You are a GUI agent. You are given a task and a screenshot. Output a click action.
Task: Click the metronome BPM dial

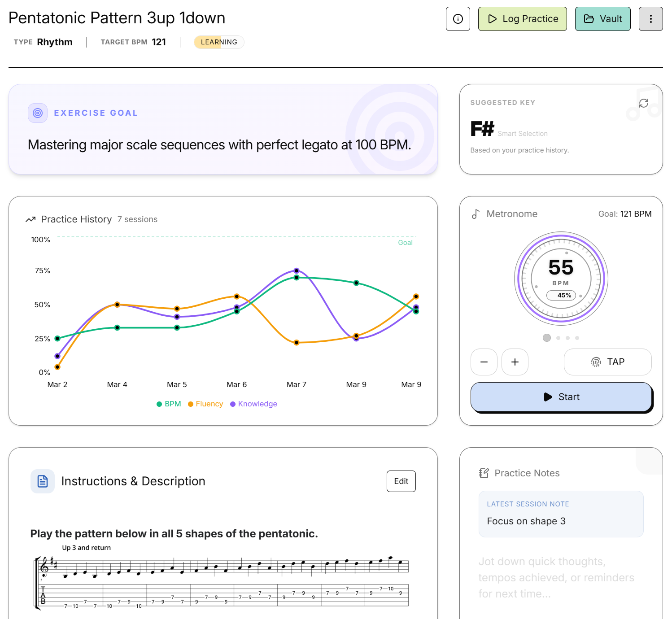click(x=561, y=279)
